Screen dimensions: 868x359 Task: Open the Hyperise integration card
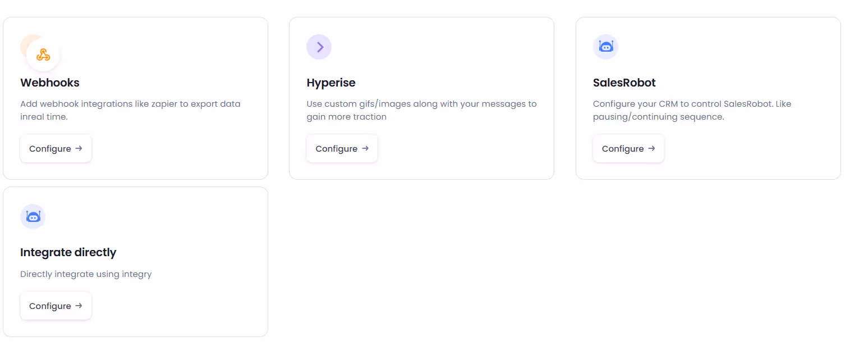[421, 98]
